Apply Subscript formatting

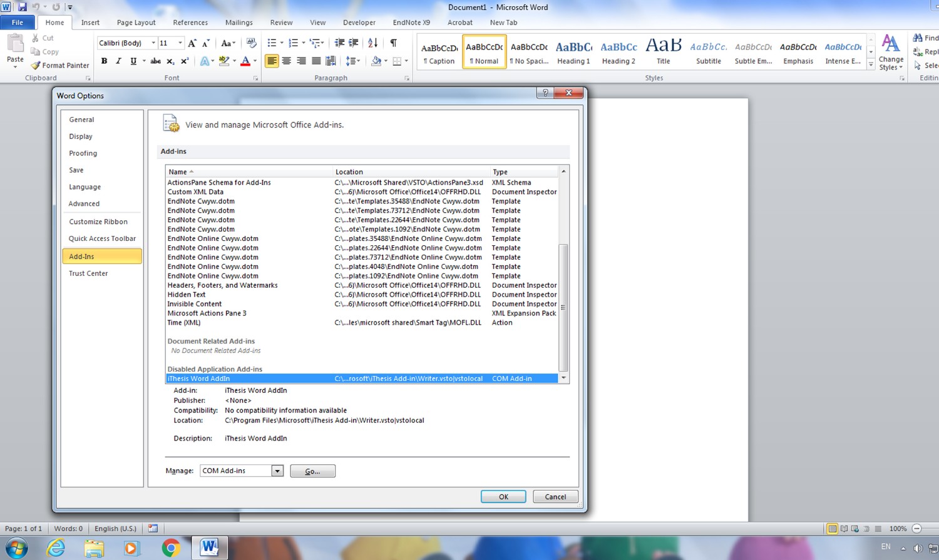(170, 61)
